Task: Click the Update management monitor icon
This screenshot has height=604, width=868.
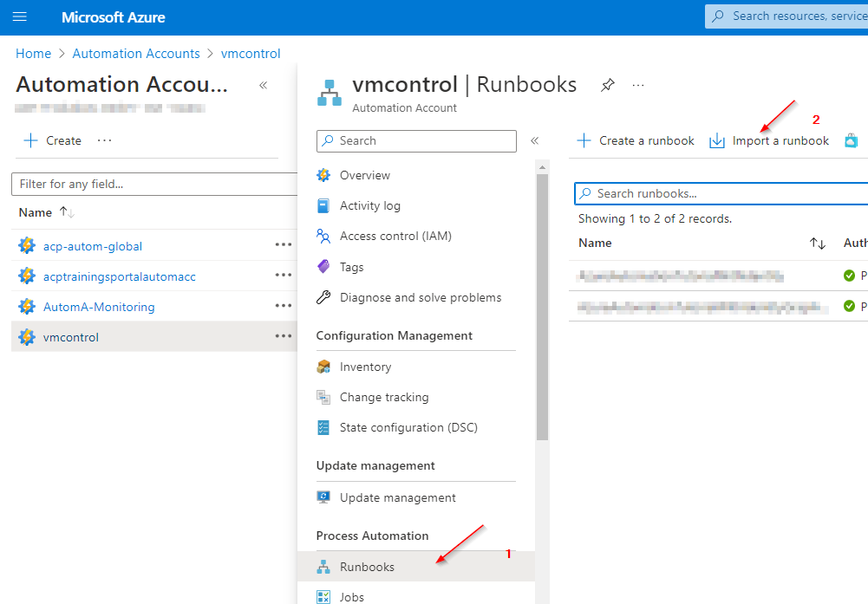Action: pyautogui.click(x=323, y=497)
